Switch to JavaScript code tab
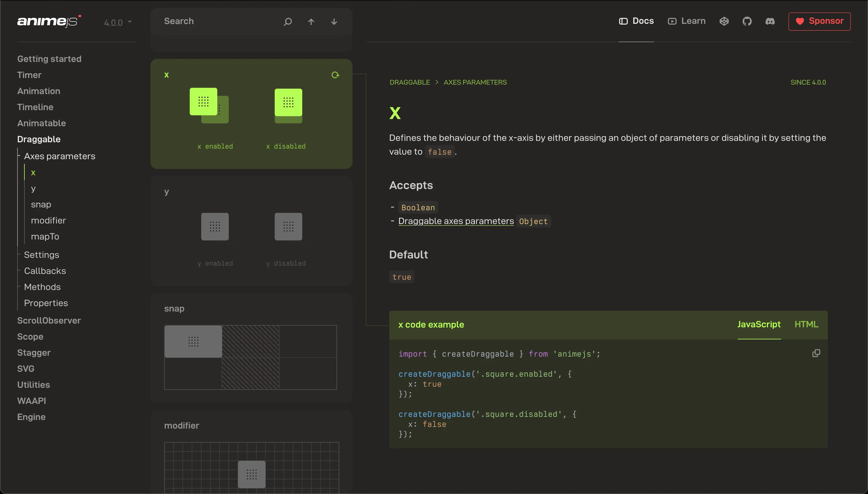Viewport: 868px width, 494px height. [759, 324]
